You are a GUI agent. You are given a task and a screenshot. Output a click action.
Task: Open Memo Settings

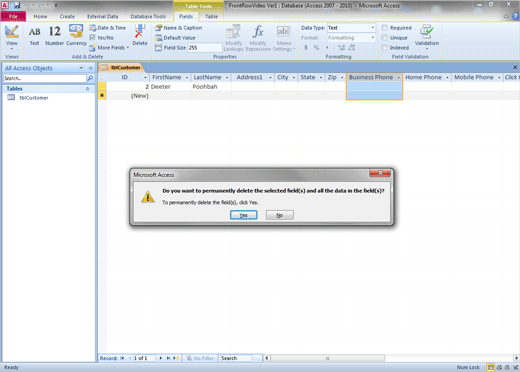pyautogui.click(x=284, y=38)
